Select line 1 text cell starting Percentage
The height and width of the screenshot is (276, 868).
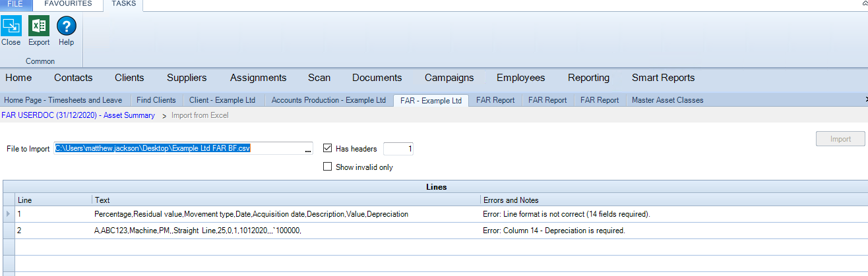[x=286, y=214]
